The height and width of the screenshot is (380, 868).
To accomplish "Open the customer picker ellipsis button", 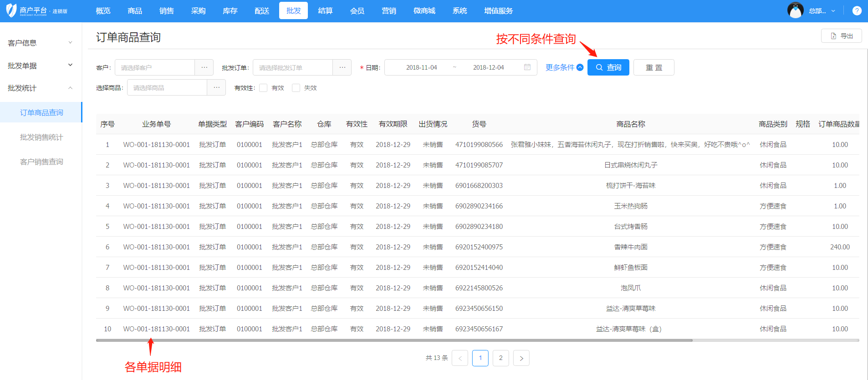I will click(x=204, y=67).
